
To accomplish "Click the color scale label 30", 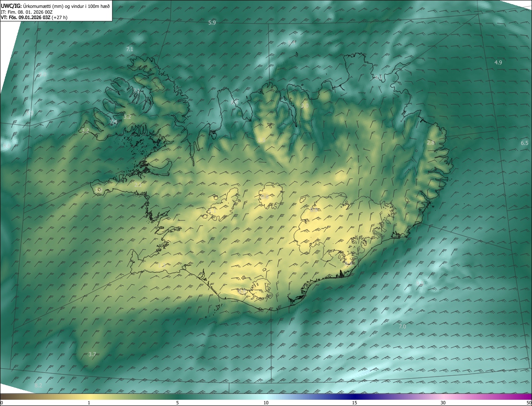I will coord(443,403).
